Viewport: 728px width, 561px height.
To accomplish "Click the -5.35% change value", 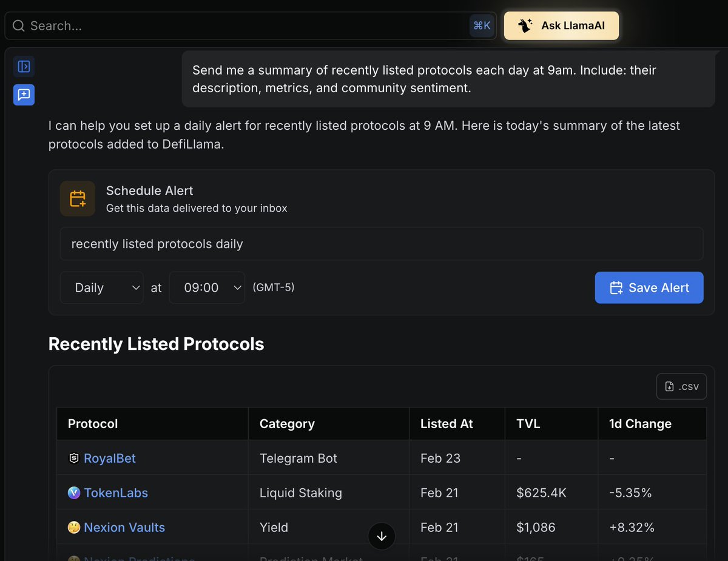I will (630, 492).
